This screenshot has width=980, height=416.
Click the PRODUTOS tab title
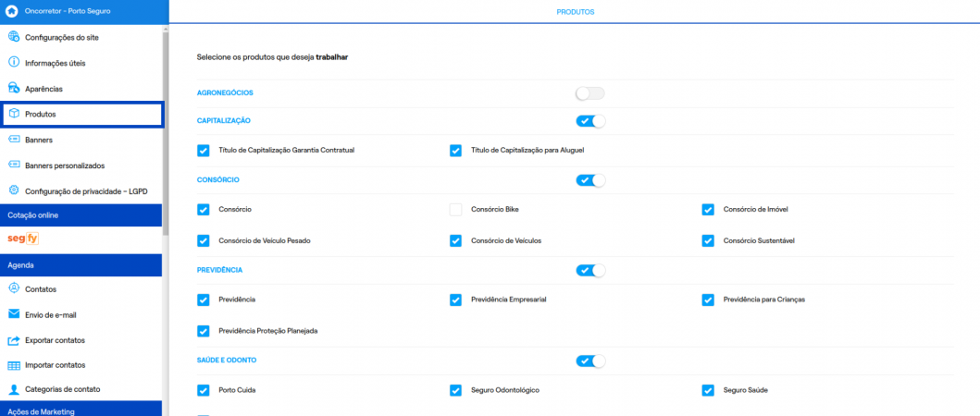(x=576, y=12)
